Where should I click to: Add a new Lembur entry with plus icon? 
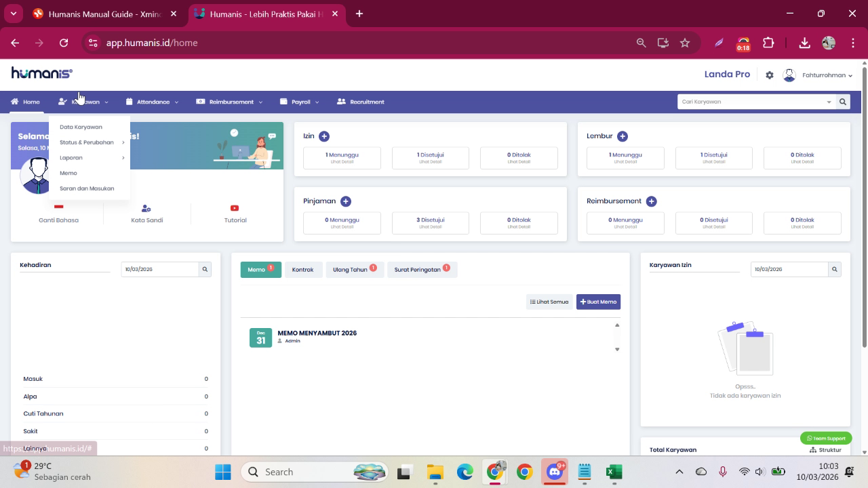click(x=623, y=136)
